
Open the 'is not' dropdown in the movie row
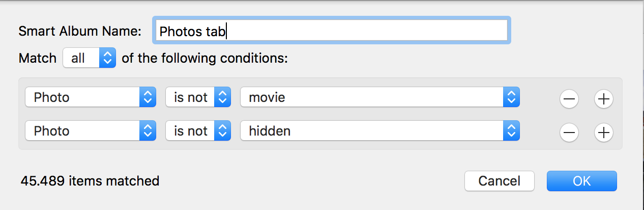pos(198,97)
